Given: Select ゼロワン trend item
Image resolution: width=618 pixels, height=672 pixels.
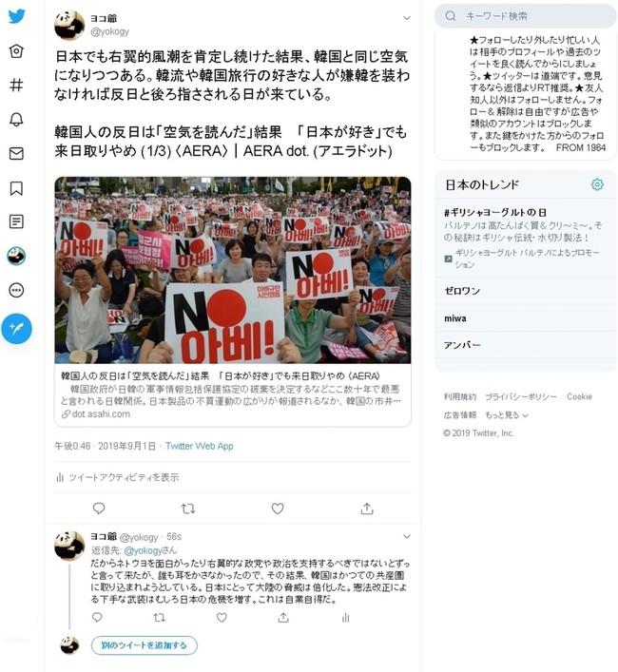Looking at the screenshot, I should point(526,291).
